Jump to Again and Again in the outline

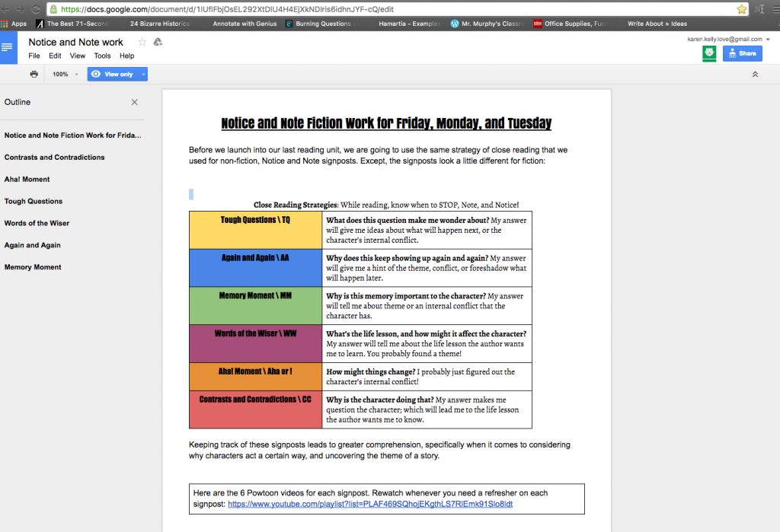click(x=32, y=245)
